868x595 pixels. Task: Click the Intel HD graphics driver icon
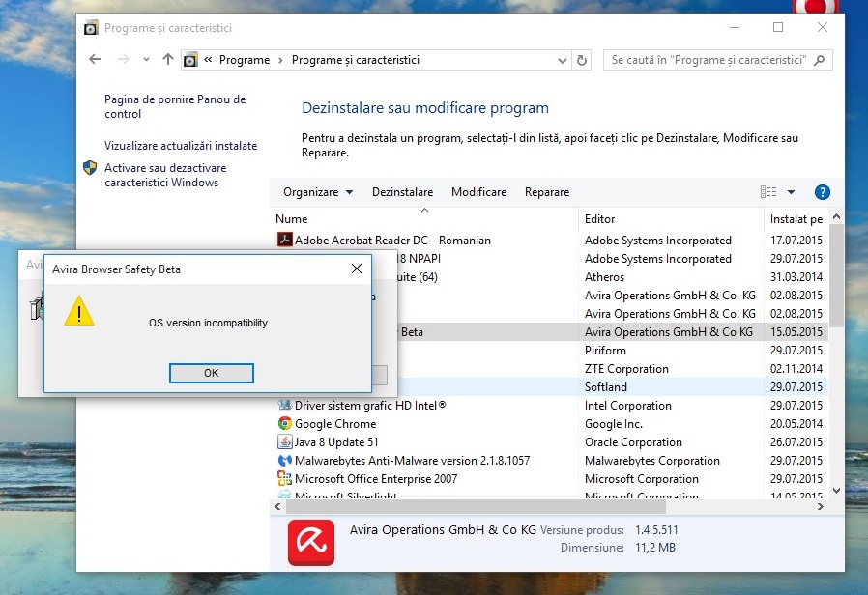284,405
